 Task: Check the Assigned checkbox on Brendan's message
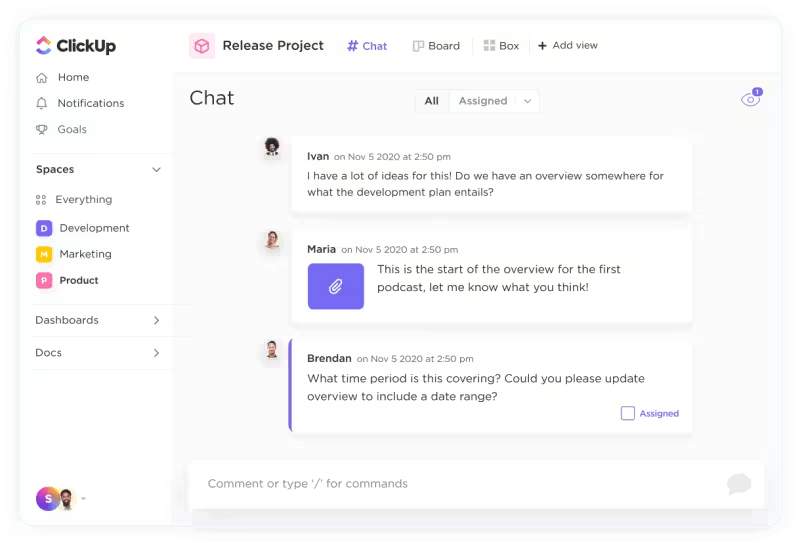point(628,413)
